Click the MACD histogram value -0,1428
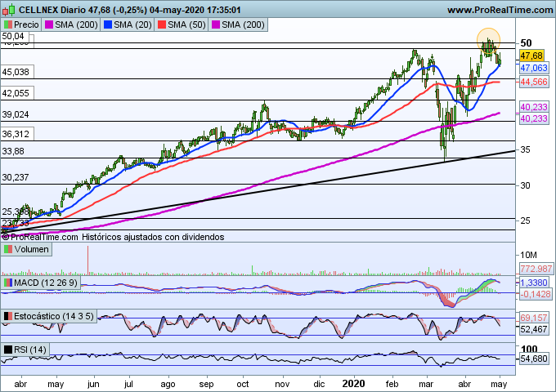Image resolution: width=556 pixels, height=392 pixels. [x=536, y=294]
